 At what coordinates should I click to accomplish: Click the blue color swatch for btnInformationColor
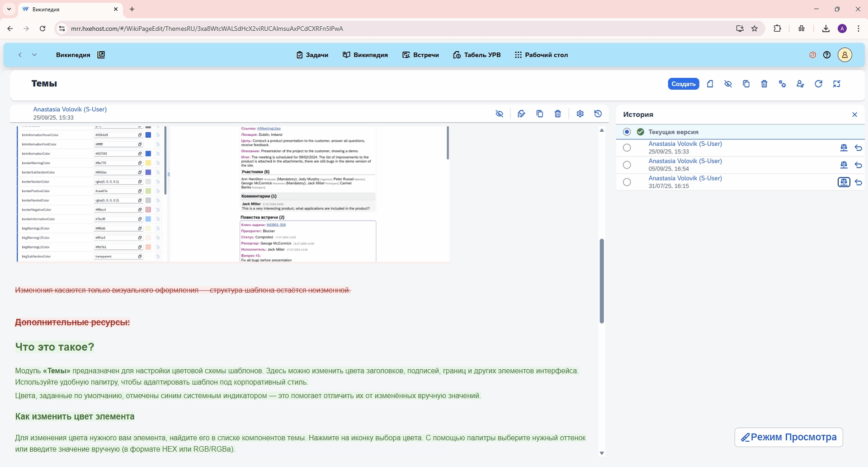(148, 154)
